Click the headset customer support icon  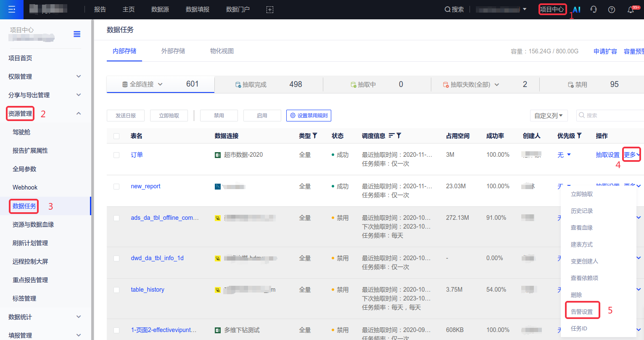click(594, 9)
